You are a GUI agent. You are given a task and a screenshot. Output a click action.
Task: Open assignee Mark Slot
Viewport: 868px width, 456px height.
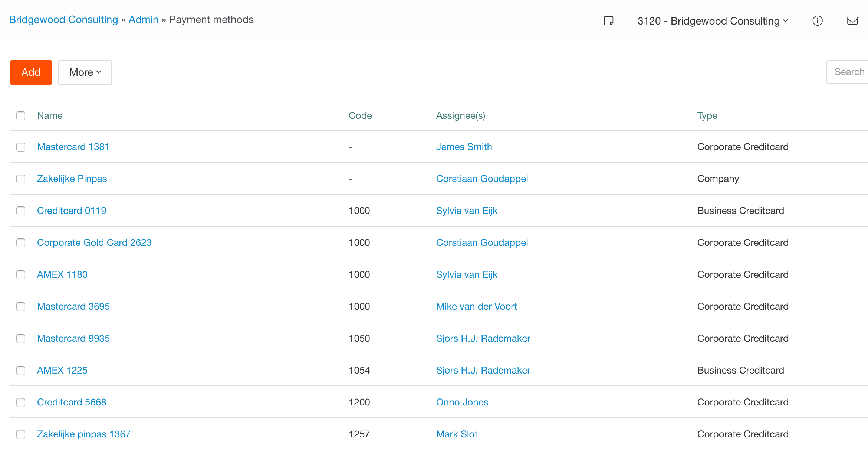[x=457, y=434]
